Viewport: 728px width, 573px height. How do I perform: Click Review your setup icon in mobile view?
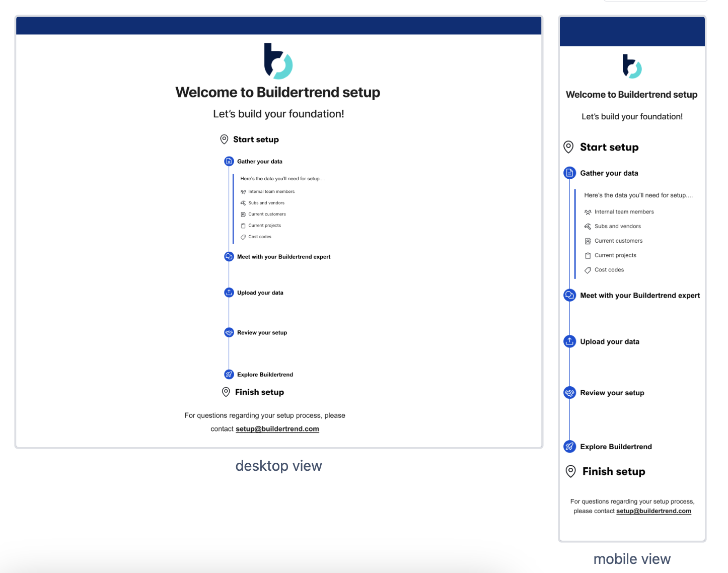coord(569,393)
